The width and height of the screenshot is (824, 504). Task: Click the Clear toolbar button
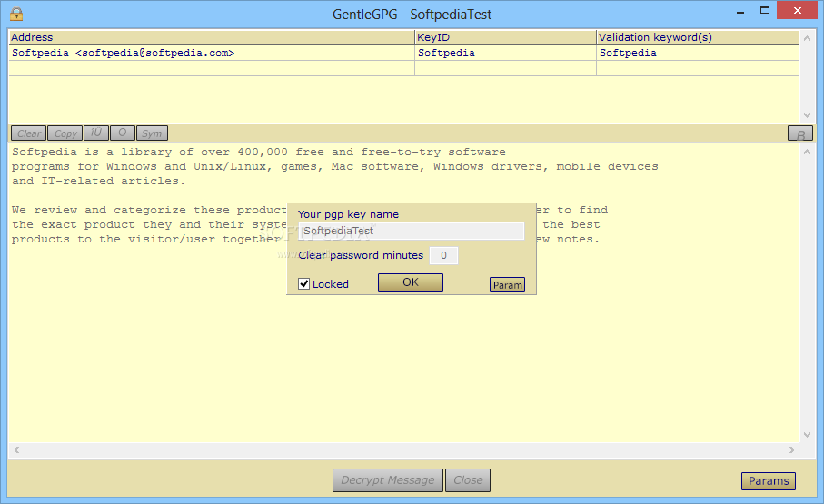coord(28,133)
